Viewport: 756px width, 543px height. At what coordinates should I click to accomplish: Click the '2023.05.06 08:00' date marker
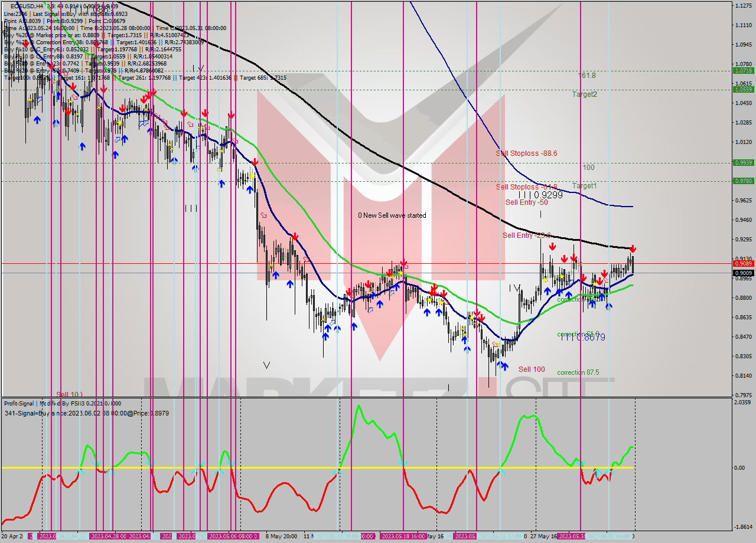232,536
